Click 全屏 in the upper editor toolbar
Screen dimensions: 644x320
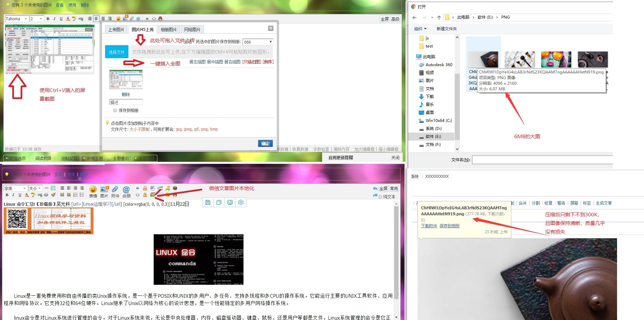coord(385,19)
